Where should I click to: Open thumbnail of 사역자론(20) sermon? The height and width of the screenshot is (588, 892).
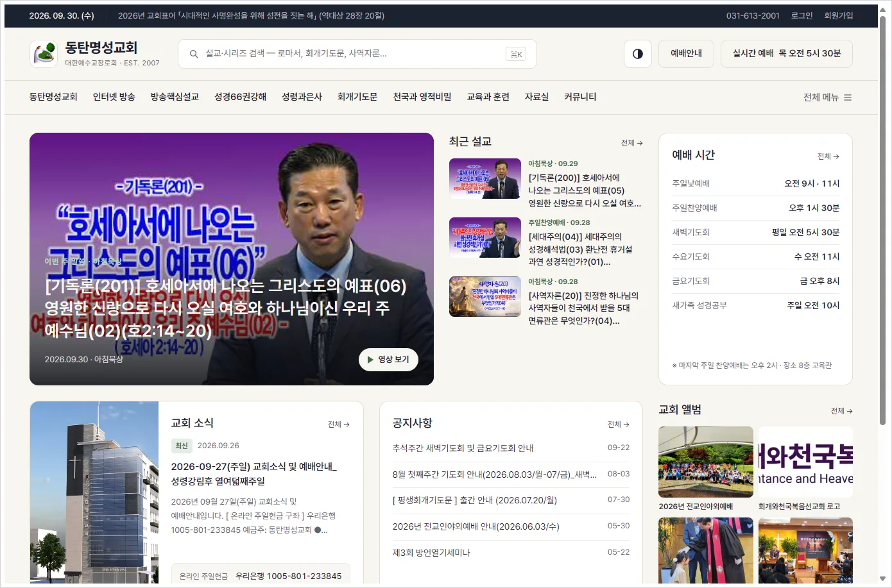(x=485, y=296)
